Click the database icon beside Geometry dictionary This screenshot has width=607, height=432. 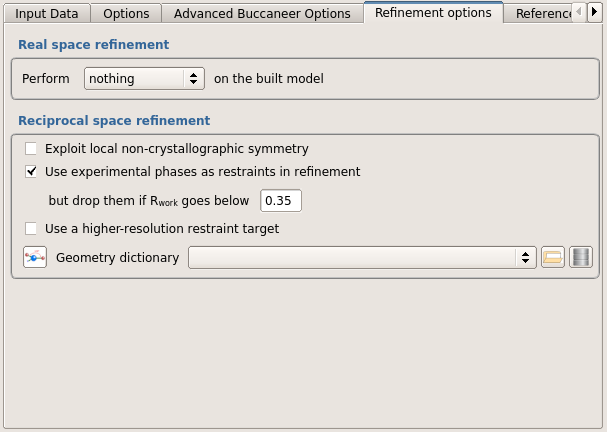tap(581, 257)
